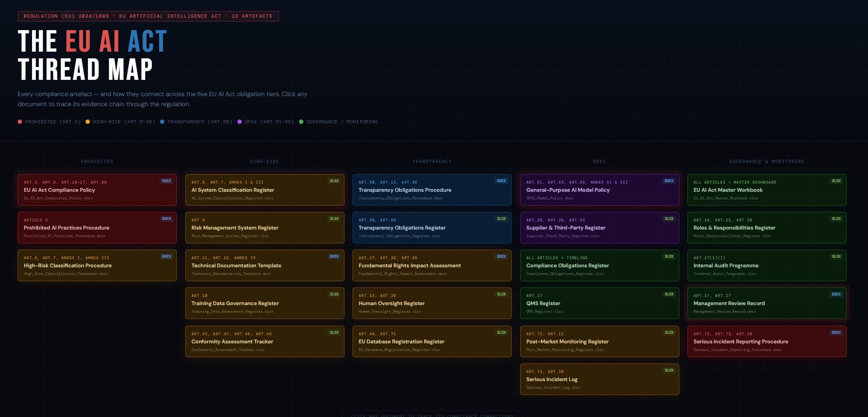
Task: Select Conformity Assessment Tracker card
Action: coord(265,341)
